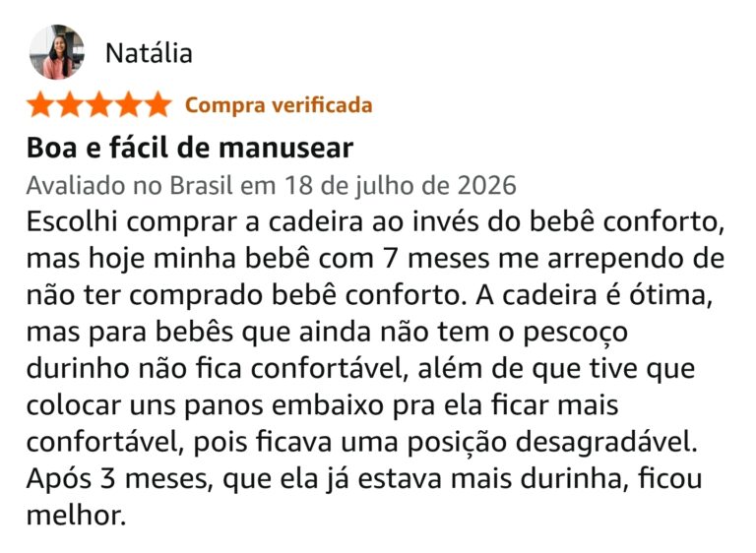Click the reviewer name Natália

[x=149, y=53]
